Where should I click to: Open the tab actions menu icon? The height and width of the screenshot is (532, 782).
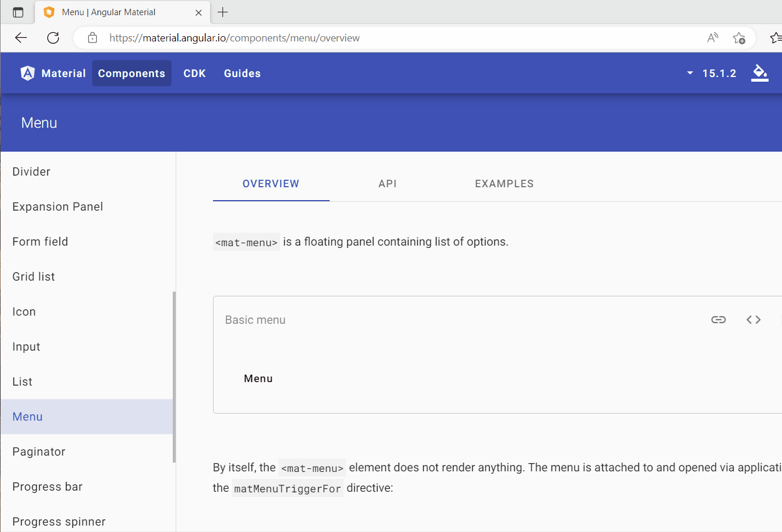18,12
